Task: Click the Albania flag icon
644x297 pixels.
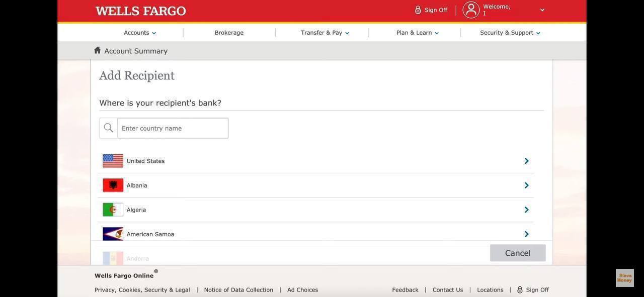Action: (x=113, y=185)
